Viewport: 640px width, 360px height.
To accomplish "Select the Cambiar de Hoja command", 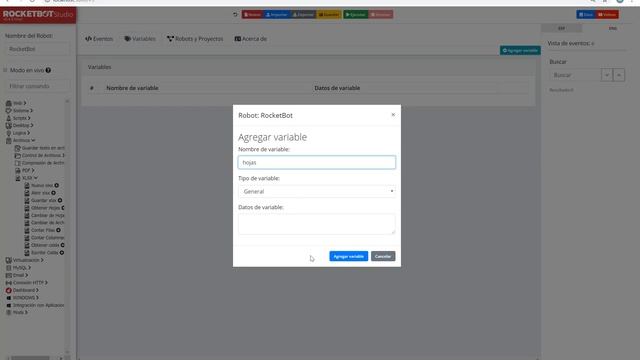I will point(44,215).
